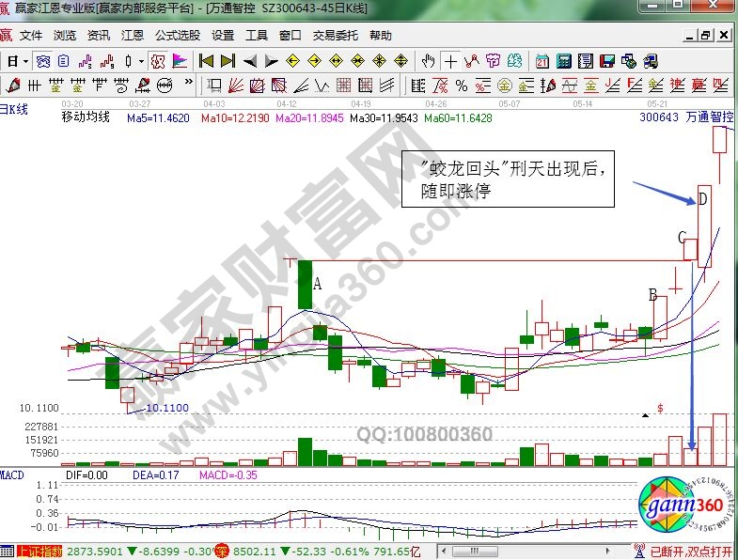Jump to first bar with skip-start arrow

[x=206, y=61]
